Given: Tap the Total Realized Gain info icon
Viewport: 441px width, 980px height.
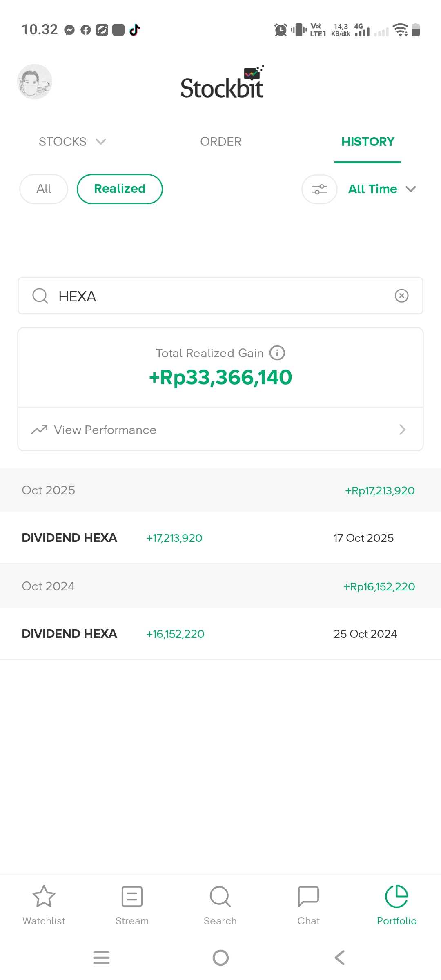Looking at the screenshot, I should [277, 353].
